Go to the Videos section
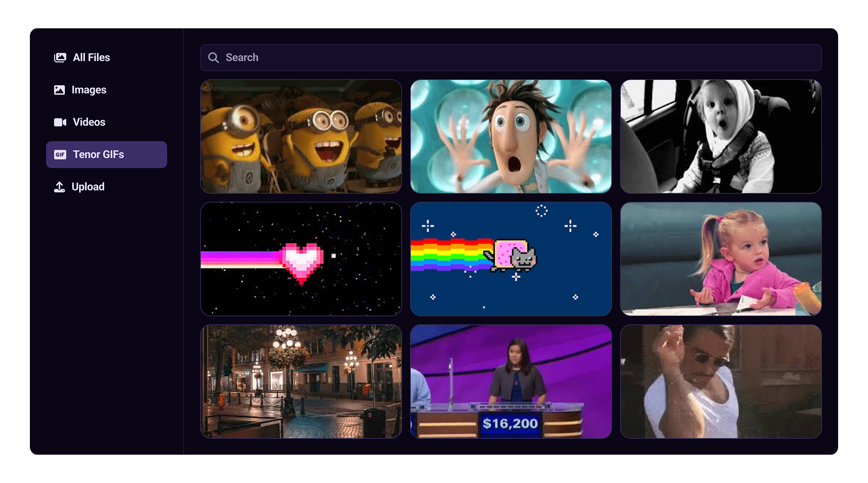868x483 pixels. (89, 122)
